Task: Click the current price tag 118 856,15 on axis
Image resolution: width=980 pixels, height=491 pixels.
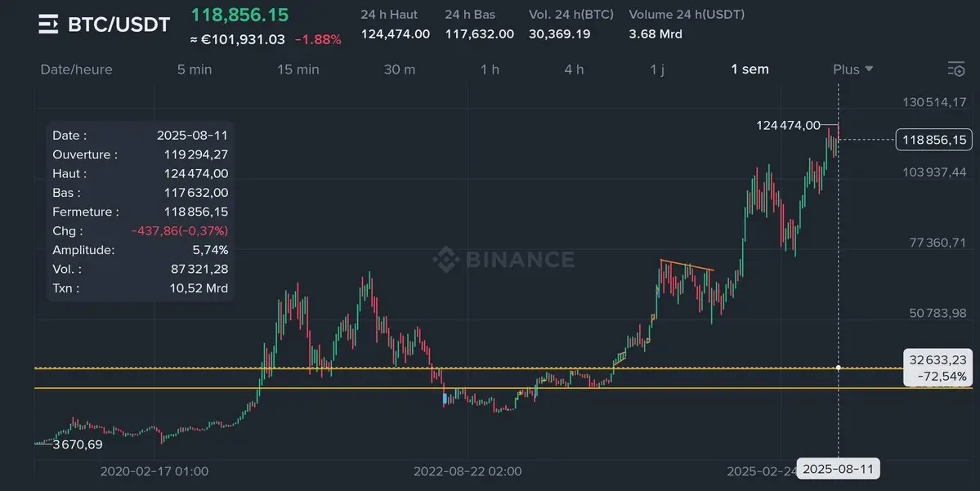Action: 934,140
